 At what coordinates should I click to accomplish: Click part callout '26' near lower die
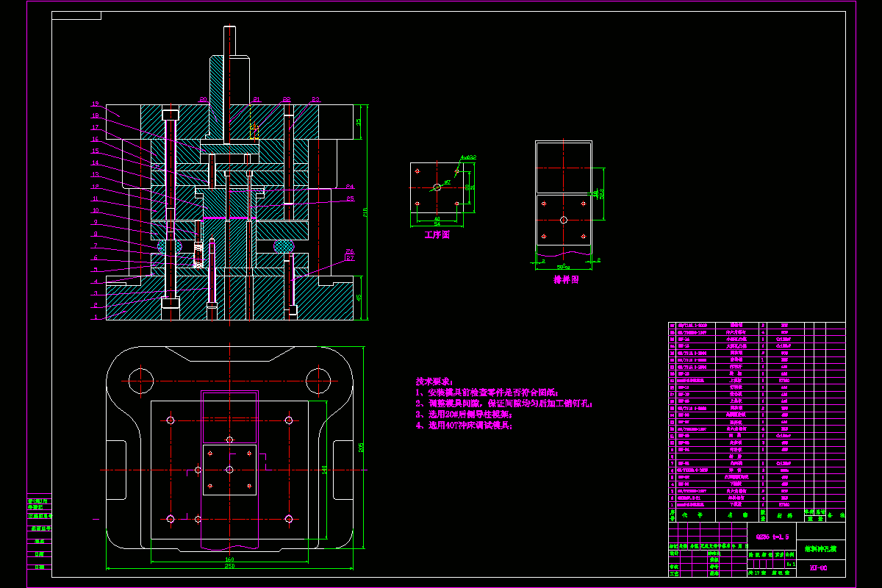pos(350,251)
